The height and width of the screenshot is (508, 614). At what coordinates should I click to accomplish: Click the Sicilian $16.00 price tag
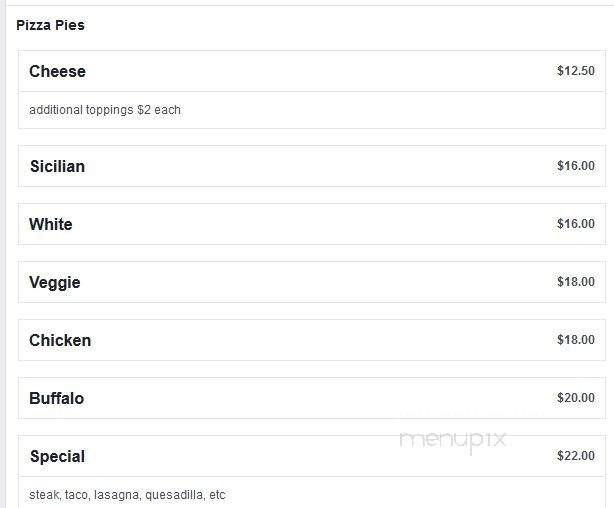pyautogui.click(x=576, y=166)
